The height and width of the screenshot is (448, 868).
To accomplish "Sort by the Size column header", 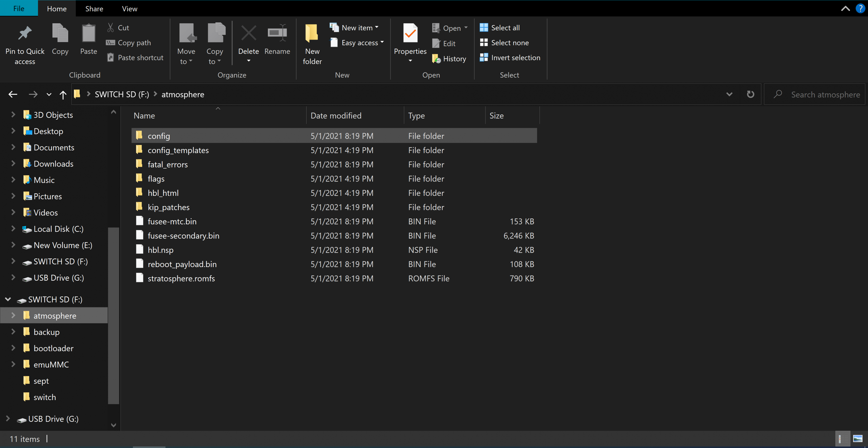I will coord(513,115).
